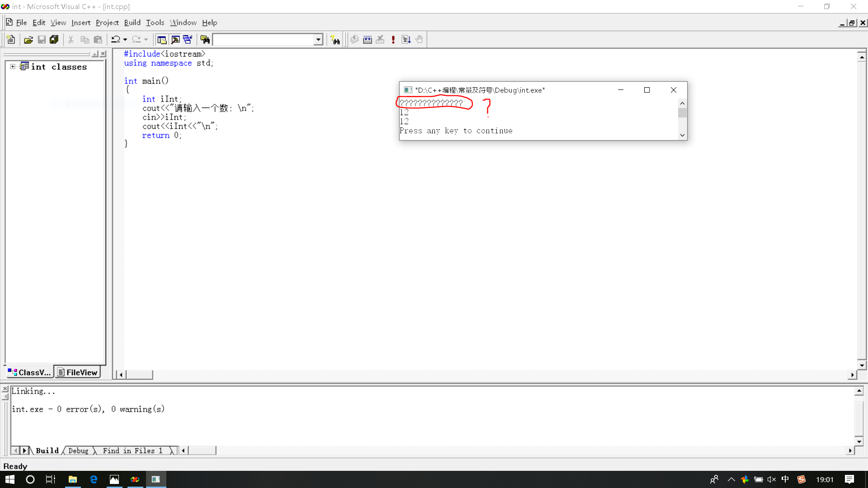868x488 pixels.
Task: Click the Redo arrow icon
Action: 137,40
